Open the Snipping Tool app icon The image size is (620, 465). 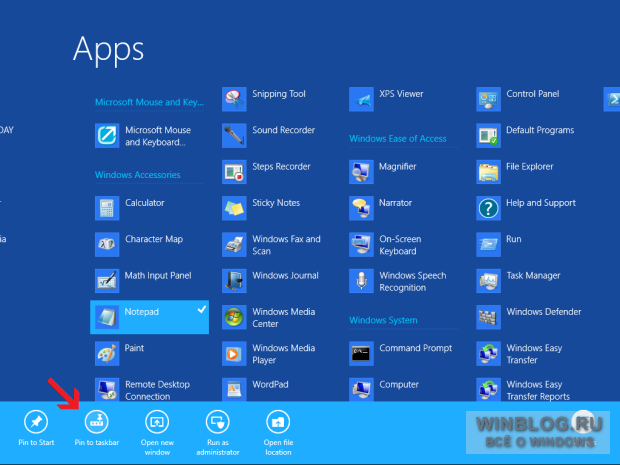click(234, 99)
